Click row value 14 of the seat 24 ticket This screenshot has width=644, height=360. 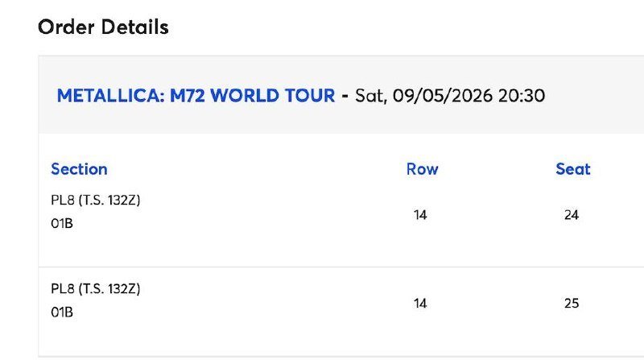point(419,215)
